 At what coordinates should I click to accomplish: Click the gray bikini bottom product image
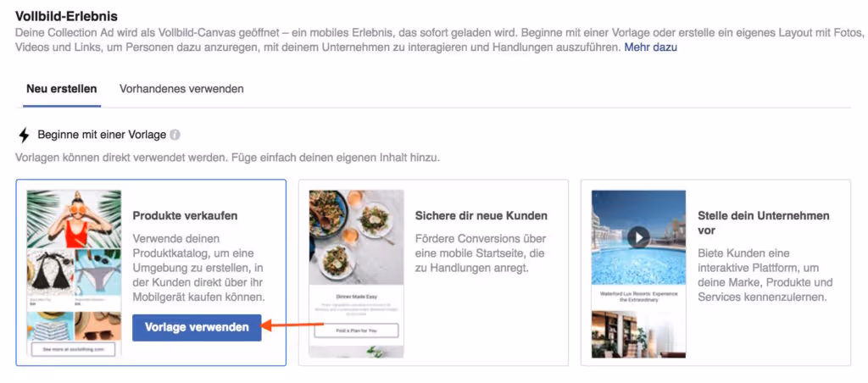pyautogui.click(x=98, y=274)
